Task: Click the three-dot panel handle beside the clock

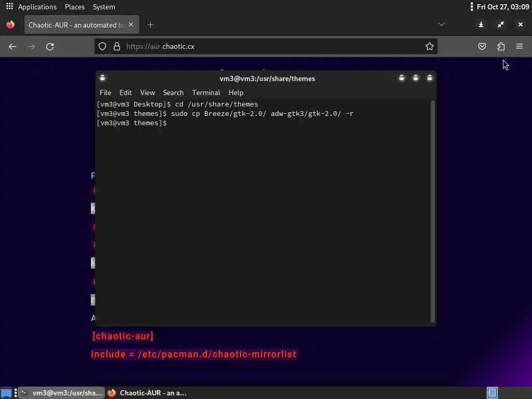Action: pyautogui.click(x=471, y=7)
